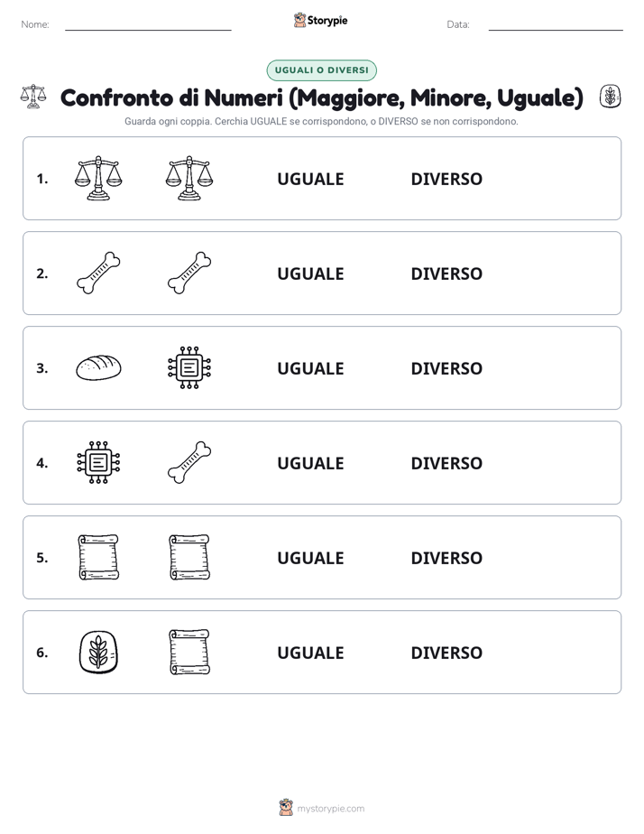Viewport: 644px width, 834px height.
Task: Select UGUALE for row 2
Action: 310,273
